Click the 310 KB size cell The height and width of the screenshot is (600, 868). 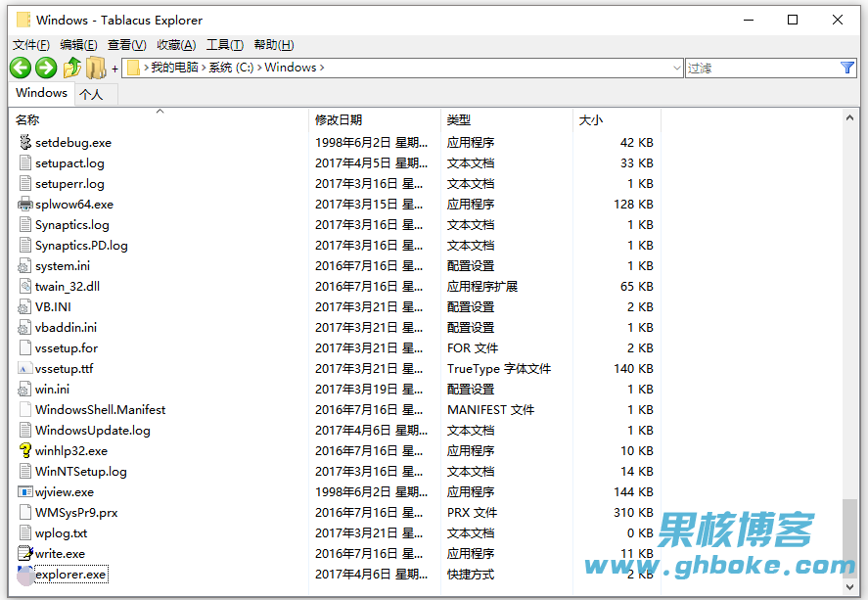click(633, 513)
